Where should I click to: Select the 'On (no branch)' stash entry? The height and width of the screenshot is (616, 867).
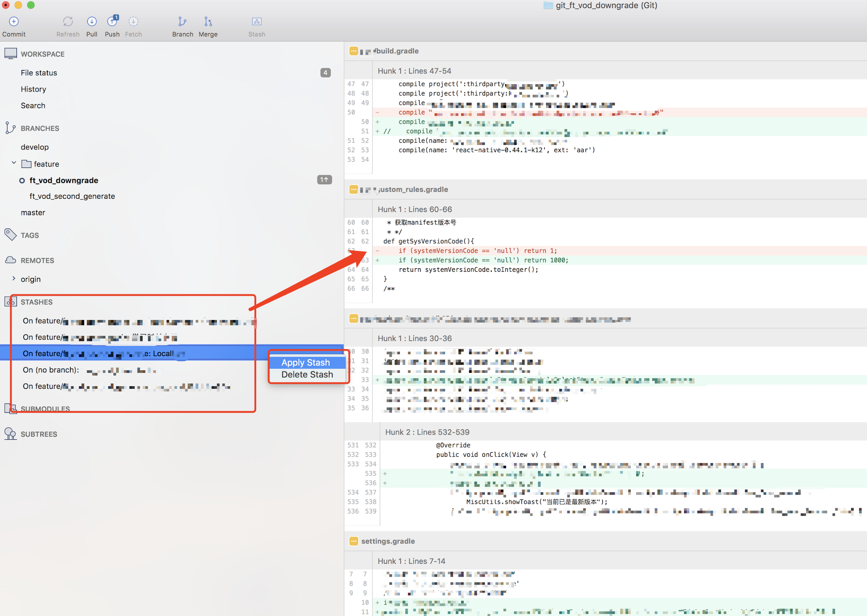(51, 370)
